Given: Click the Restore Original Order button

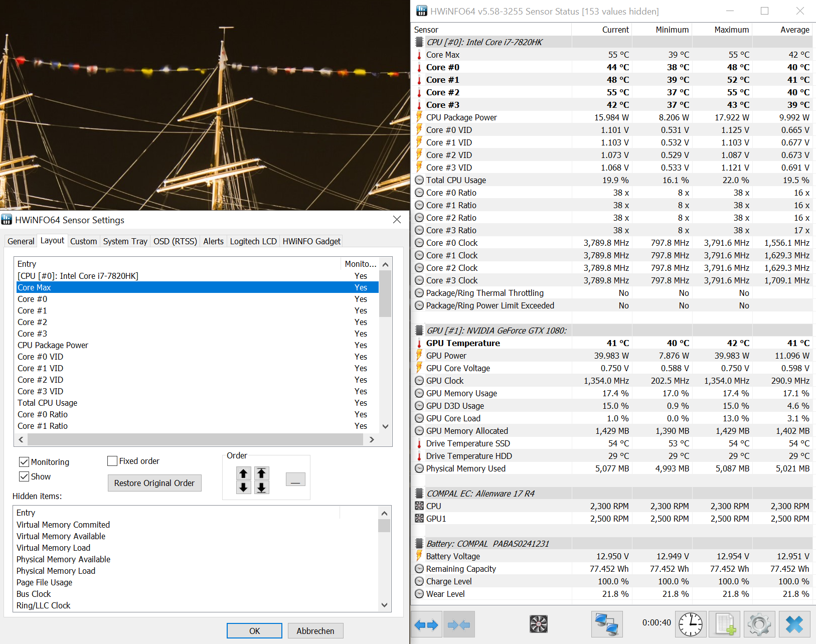Looking at the screenshot, I should 154,483.
